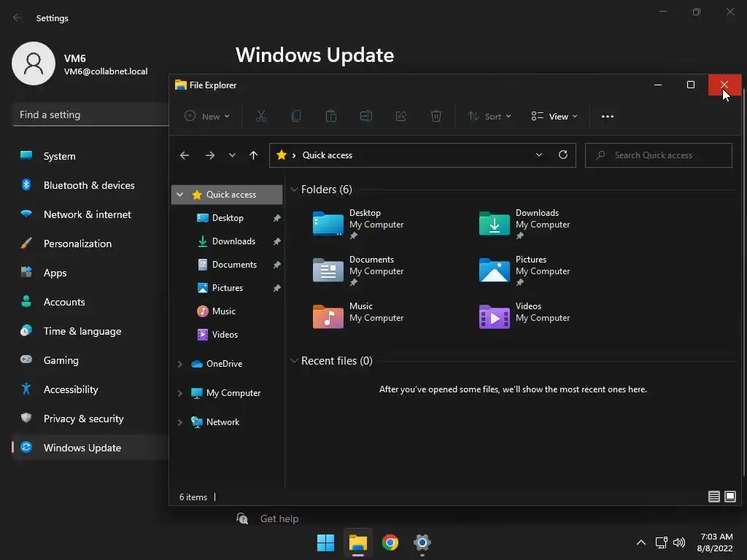Click the pin icon beside Downloads in sidebar

276,241
